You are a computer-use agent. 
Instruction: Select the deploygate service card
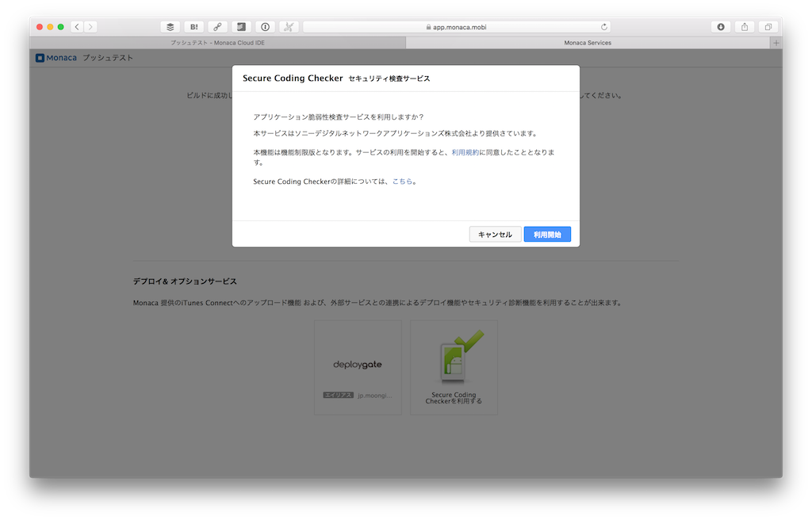(x=358, y=367)
